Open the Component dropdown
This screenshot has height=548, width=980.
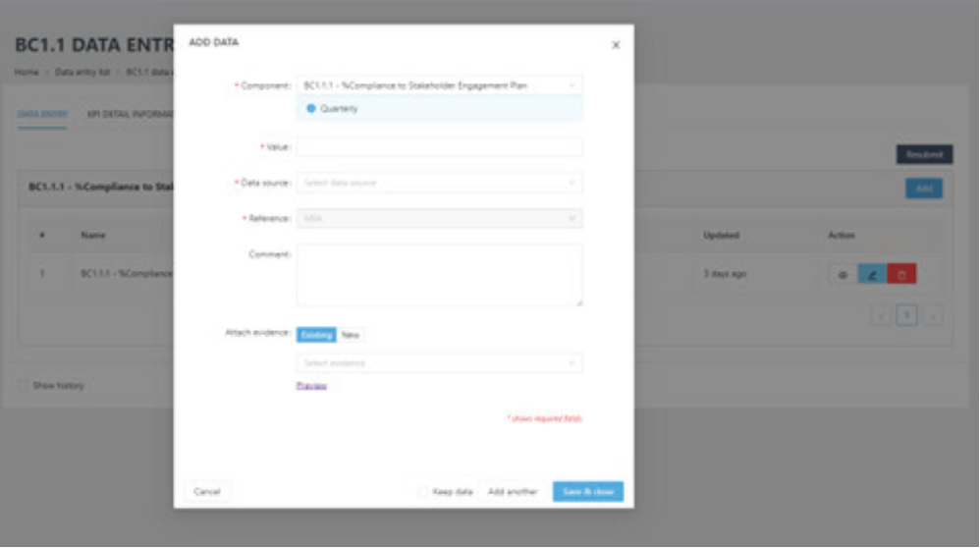click(439, 85)
